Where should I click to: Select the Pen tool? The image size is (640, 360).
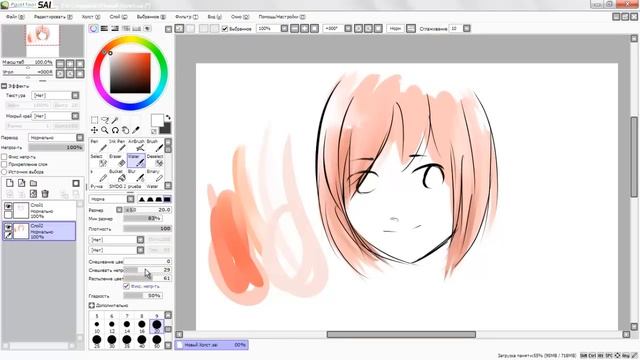(99, 145)
